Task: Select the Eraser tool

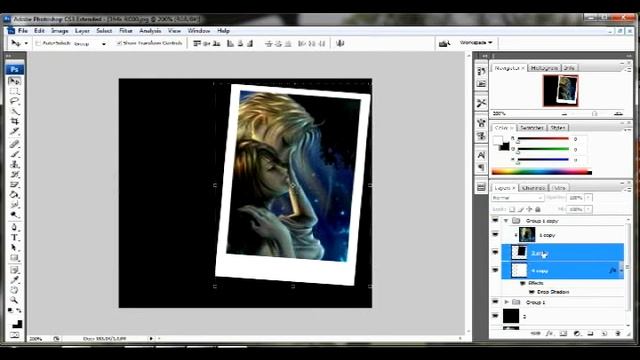Action: coord(14,184)
